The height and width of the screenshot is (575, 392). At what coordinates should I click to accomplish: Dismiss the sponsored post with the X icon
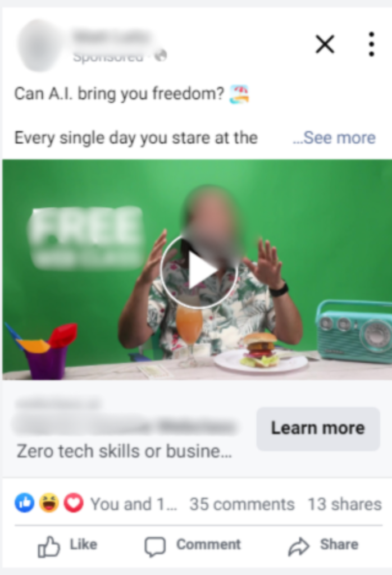tap(325, 44)
